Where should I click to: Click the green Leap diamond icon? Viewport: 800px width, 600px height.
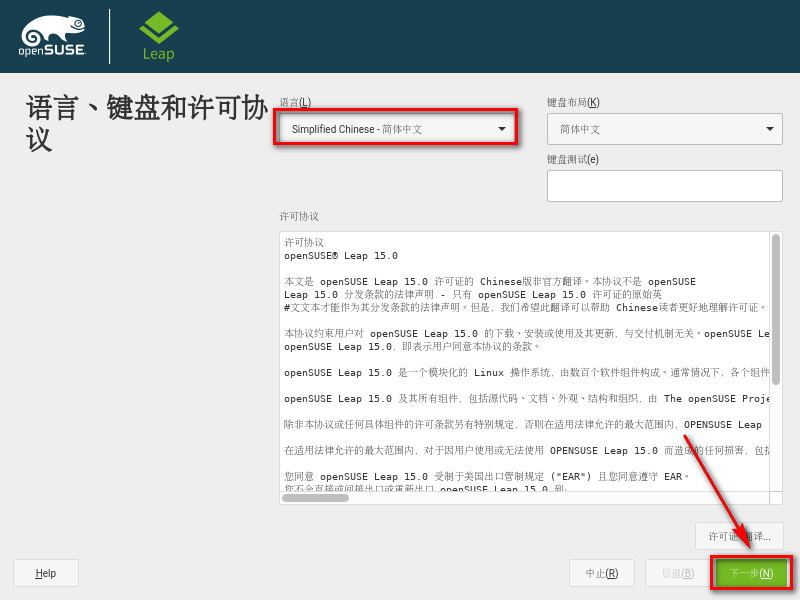point(158,28)
